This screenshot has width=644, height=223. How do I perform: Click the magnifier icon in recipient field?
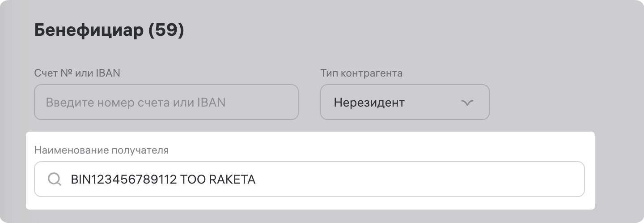click(x=55, y=180)
